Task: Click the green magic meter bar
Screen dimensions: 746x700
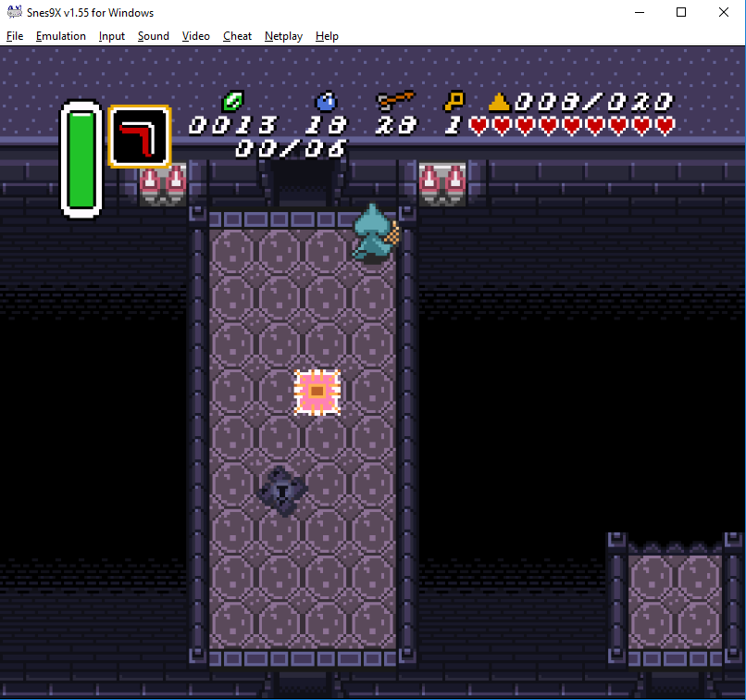Action: coord(81,158)
